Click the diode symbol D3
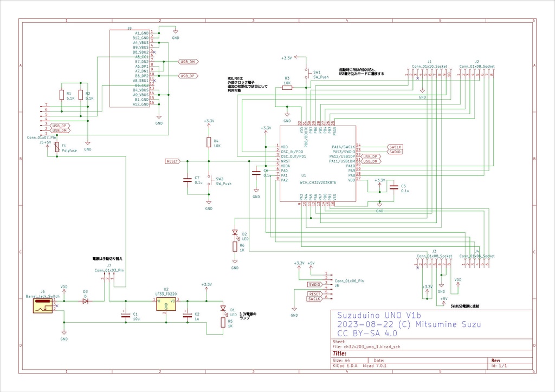The image size is (555, 392). click(87, 302)
